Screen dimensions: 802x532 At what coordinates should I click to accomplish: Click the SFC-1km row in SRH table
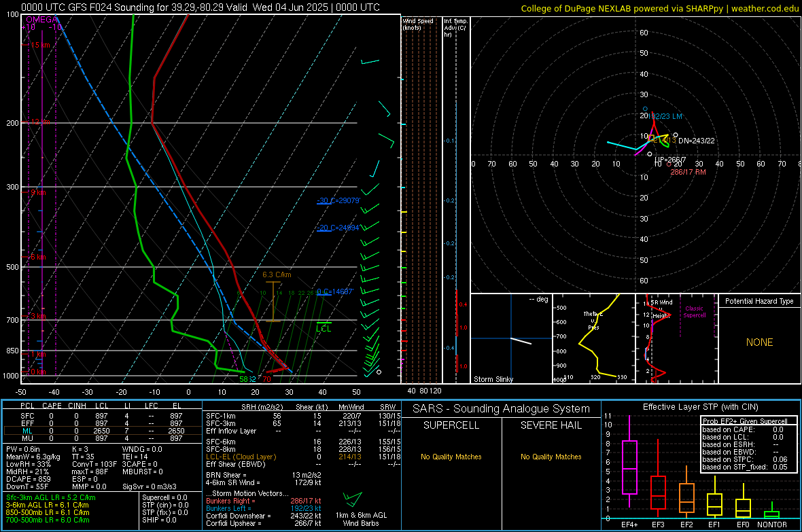click(303, 416)
